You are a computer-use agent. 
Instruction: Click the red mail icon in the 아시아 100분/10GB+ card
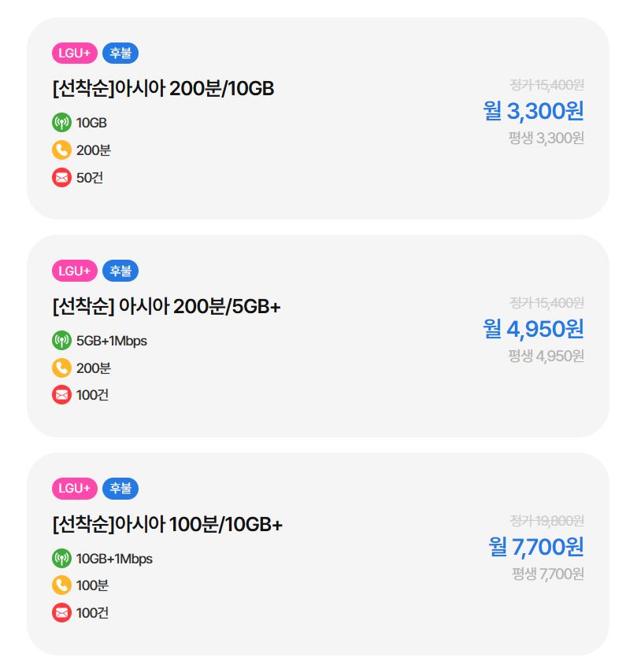pyautogui.click(x=61, y=612)
